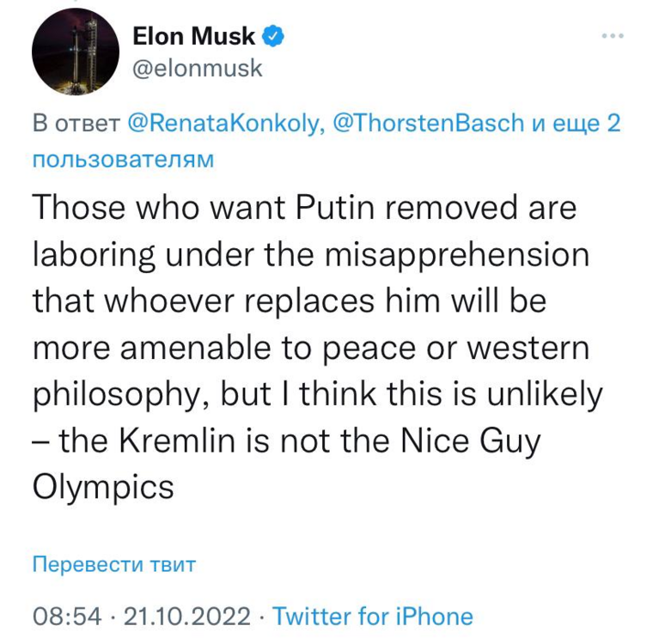
Task: Go to the @elonmusk handle
Action: coord(197,68)
